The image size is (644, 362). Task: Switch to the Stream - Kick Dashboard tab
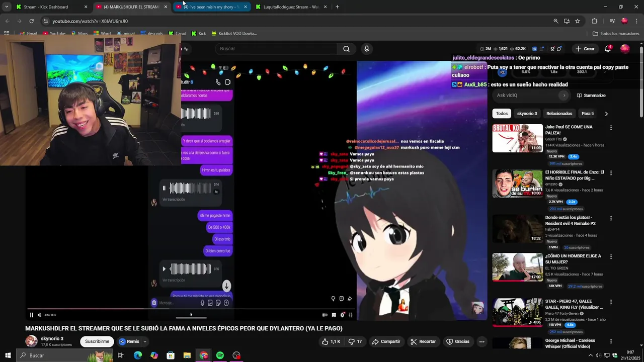[52, 7]
